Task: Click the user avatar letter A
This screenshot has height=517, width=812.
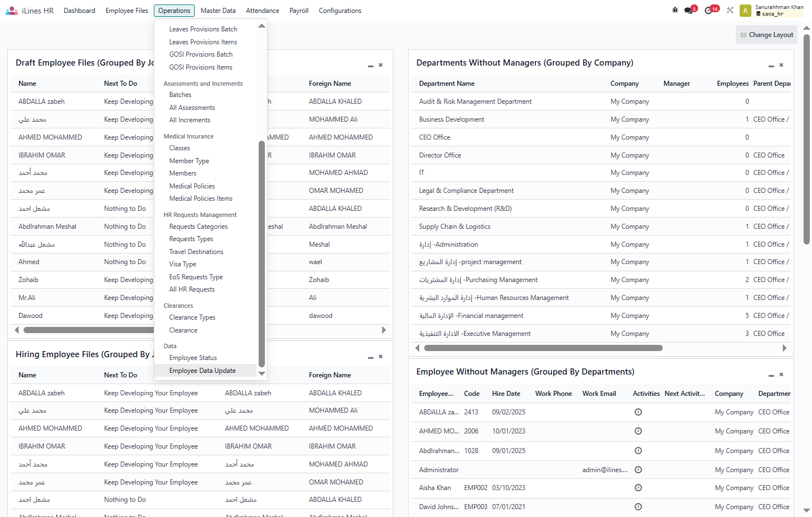Action: (x=745, y=11)
